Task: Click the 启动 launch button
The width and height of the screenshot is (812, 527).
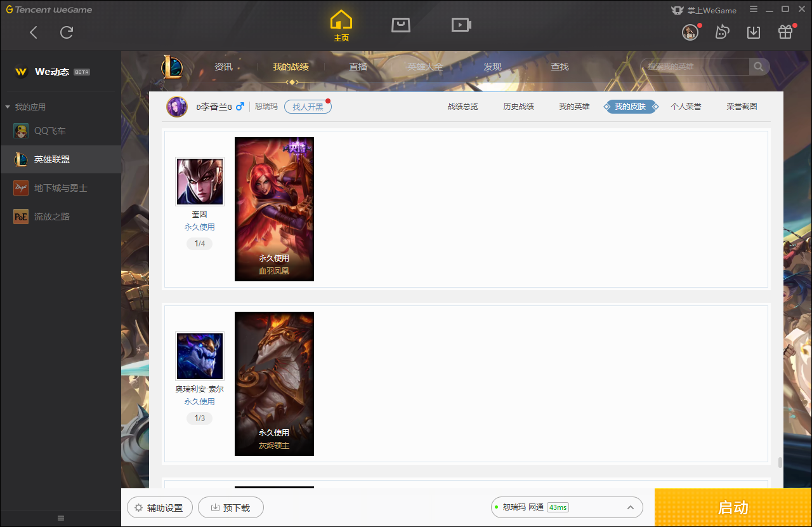Action: pos(733,508)
